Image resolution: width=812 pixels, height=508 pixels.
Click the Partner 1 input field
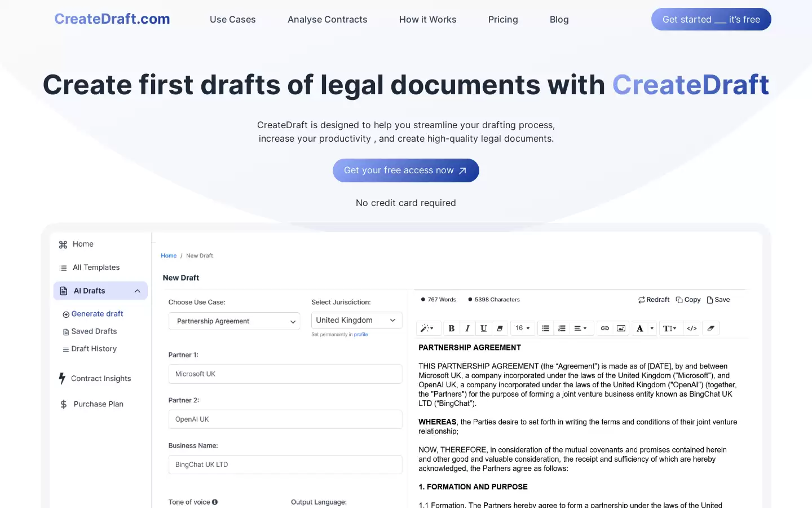[285, 374]
